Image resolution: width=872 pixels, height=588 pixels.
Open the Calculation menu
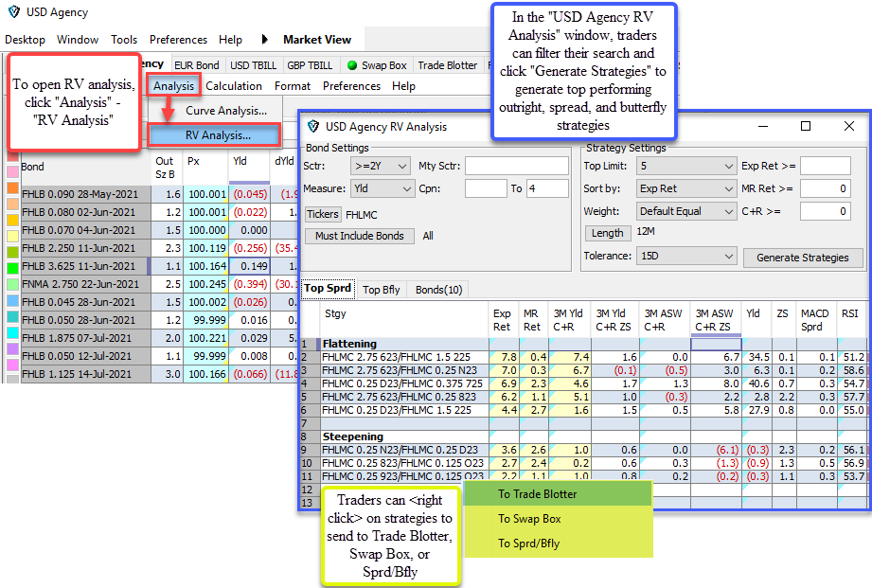pyautogui.click(x=234, y=85)
